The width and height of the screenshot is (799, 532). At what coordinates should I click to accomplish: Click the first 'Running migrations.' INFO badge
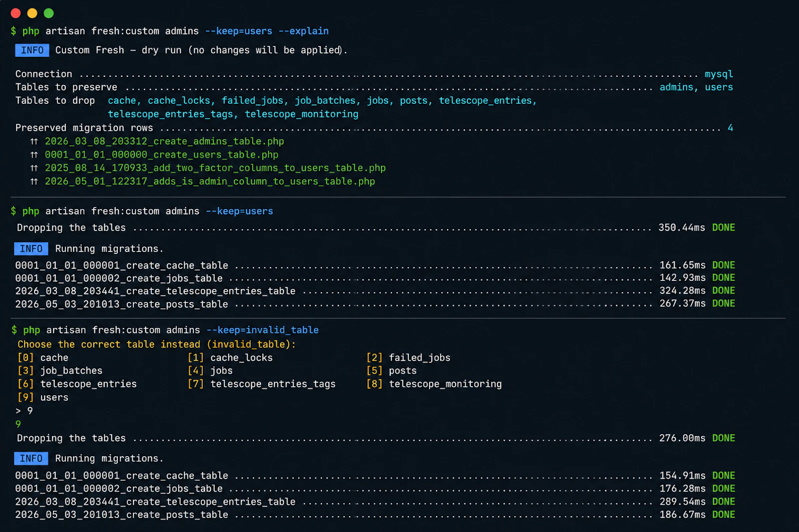[31, 249]
